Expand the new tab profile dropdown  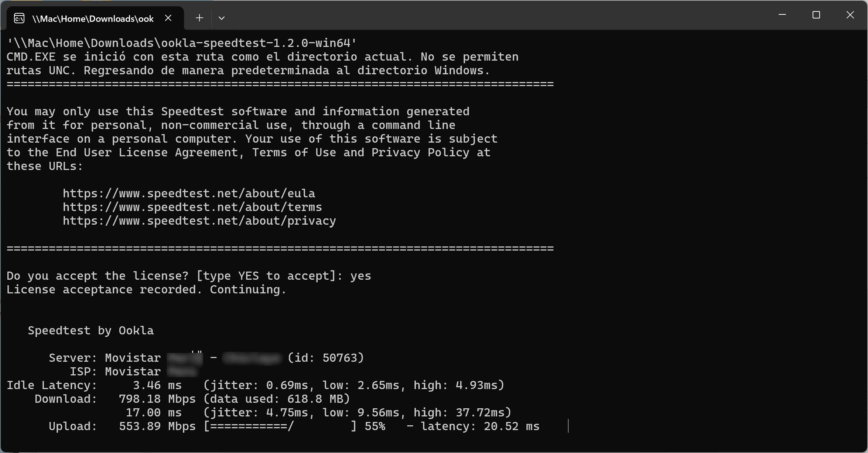[x=222, y=18]
